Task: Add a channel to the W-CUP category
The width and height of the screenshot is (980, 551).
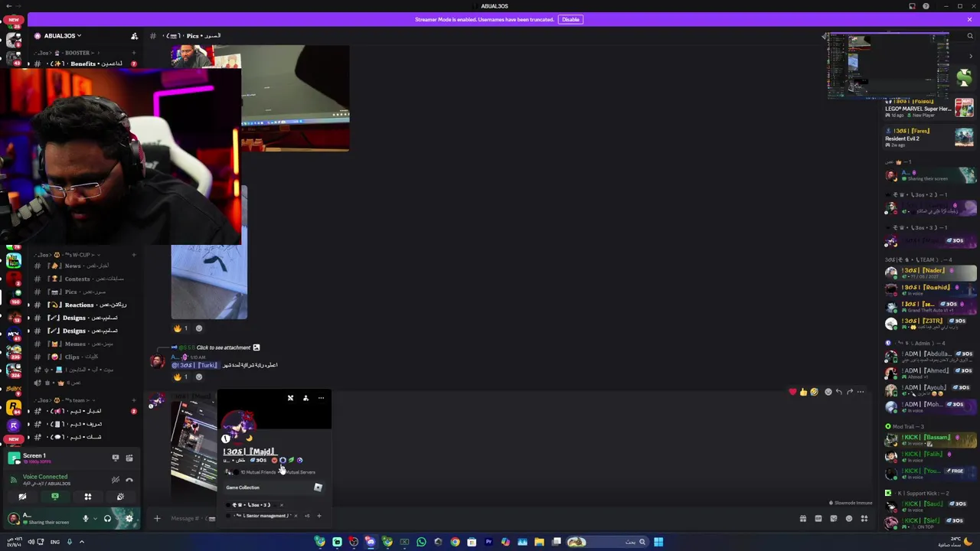Action: 133,254
